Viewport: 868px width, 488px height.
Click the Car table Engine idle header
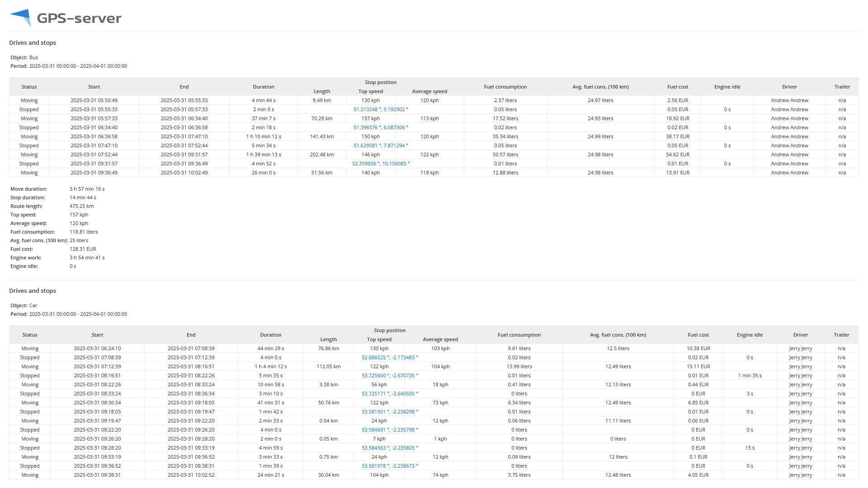(x=750, y=335)
